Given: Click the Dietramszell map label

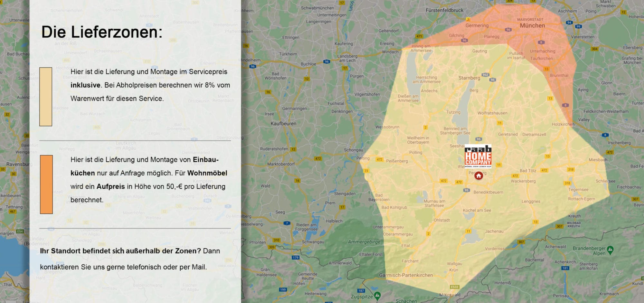Looking at the screenshot, I should (534, 134).
